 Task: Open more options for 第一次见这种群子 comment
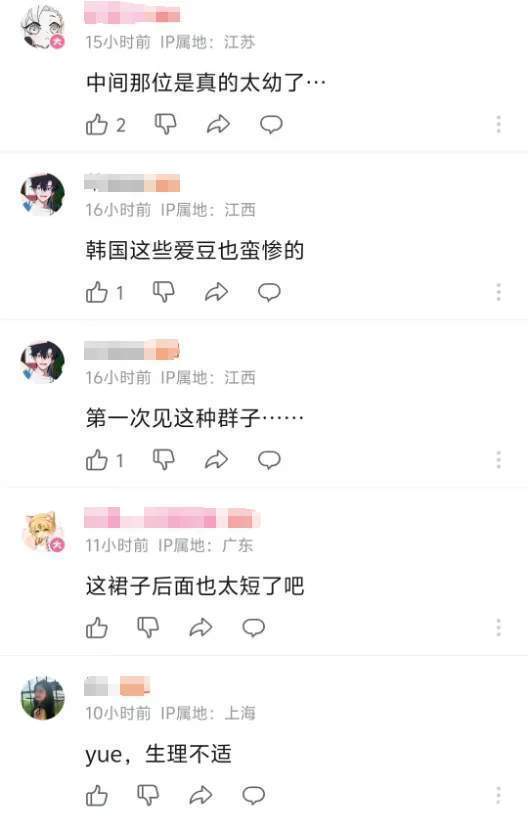point(499,460)
